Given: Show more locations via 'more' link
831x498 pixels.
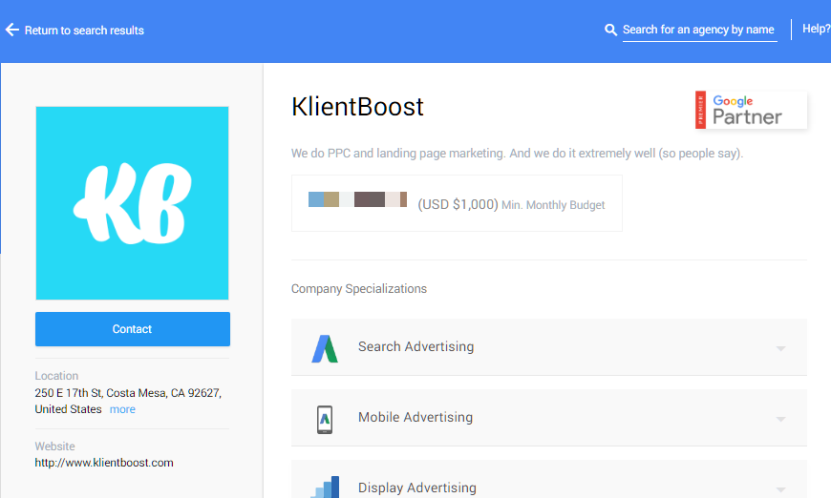Looking at the screenshot, I should pyautogui.click(x=122, y=409).
